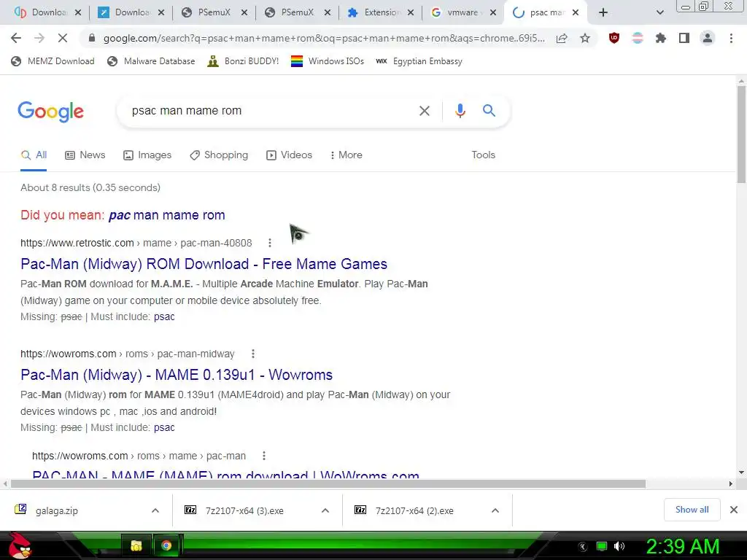Screen dimensions: 747x560
Task: Open the Extensions puzzle menu
Action: [661, 38]
